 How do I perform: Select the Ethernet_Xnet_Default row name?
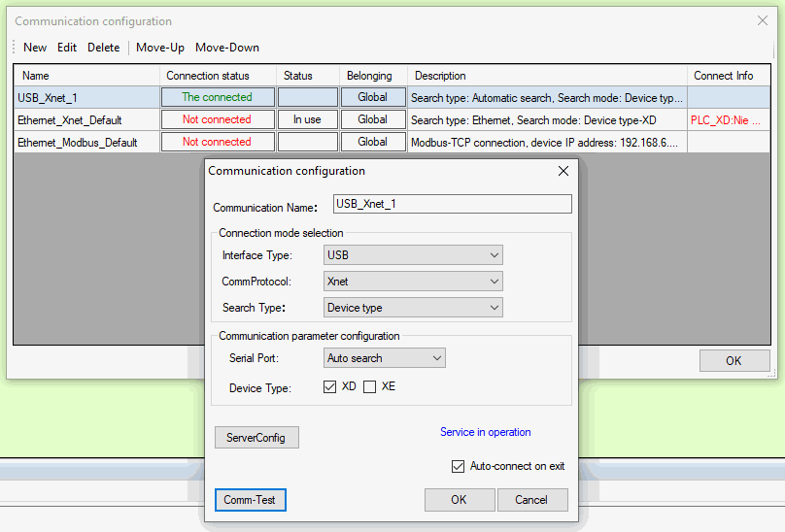86,120
